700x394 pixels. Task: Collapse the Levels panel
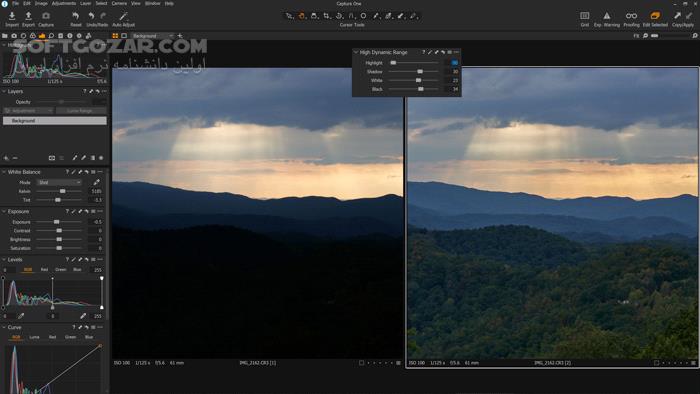coord(4,259)
